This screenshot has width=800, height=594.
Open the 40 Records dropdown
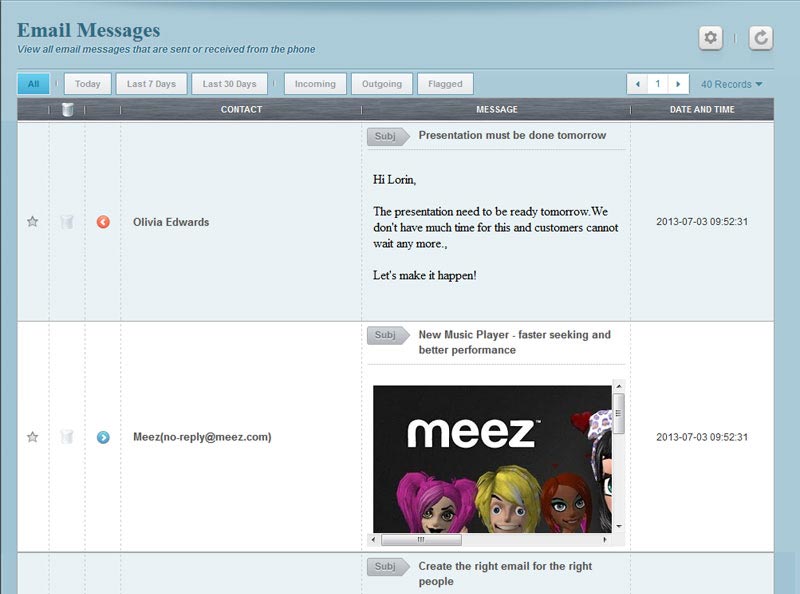(729, 83)
